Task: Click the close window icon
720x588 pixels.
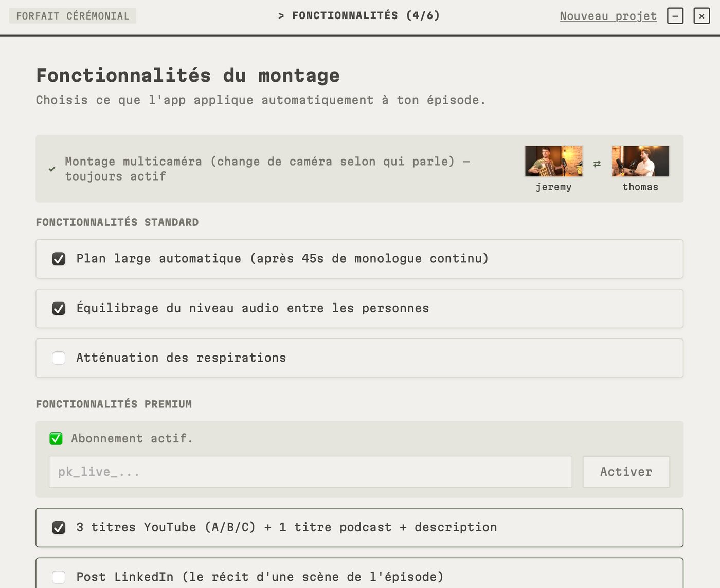Action: point(701,16)
